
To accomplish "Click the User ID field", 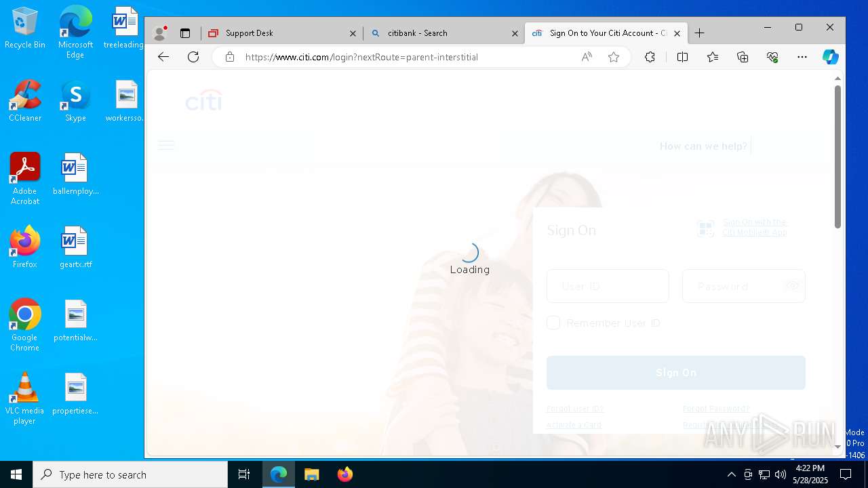I will tap(608, 286).
